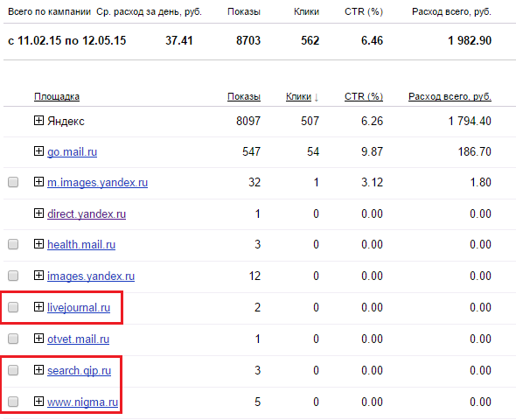Click total spend value 1 982.90
The height and width of the screenshot is (420, 516).
point(470,41)
